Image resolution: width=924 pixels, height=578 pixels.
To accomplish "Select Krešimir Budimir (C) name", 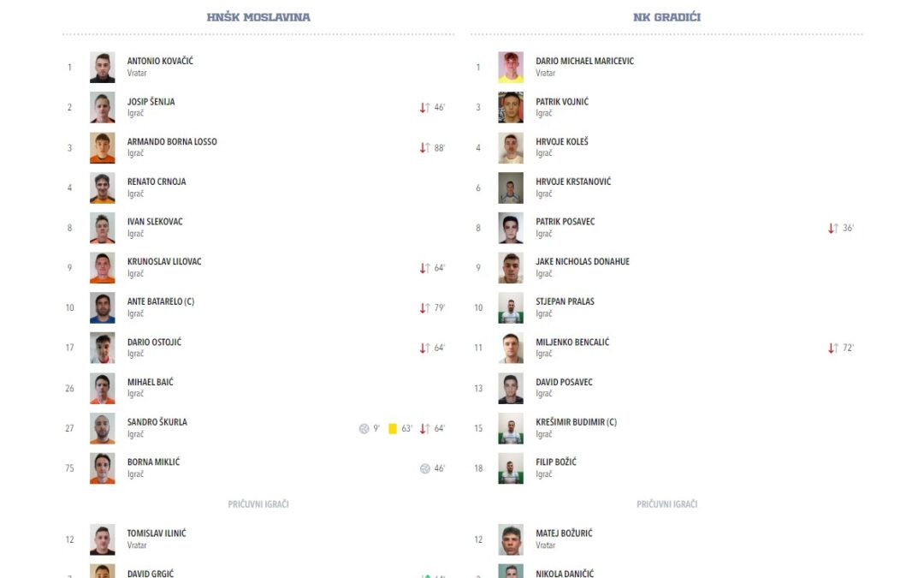I will pos(576,422).
